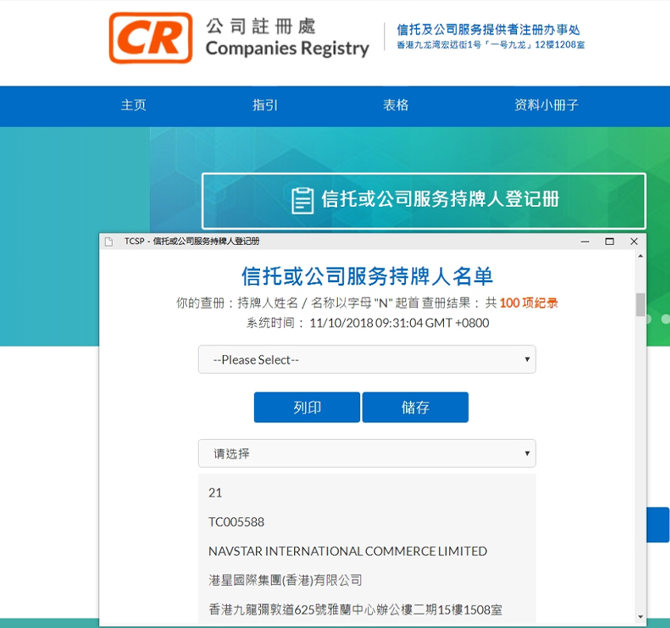Click the 信托或公司服务持牌人登记册 banner button
This screenshot has width=670, height=628.
pos(422,200)
